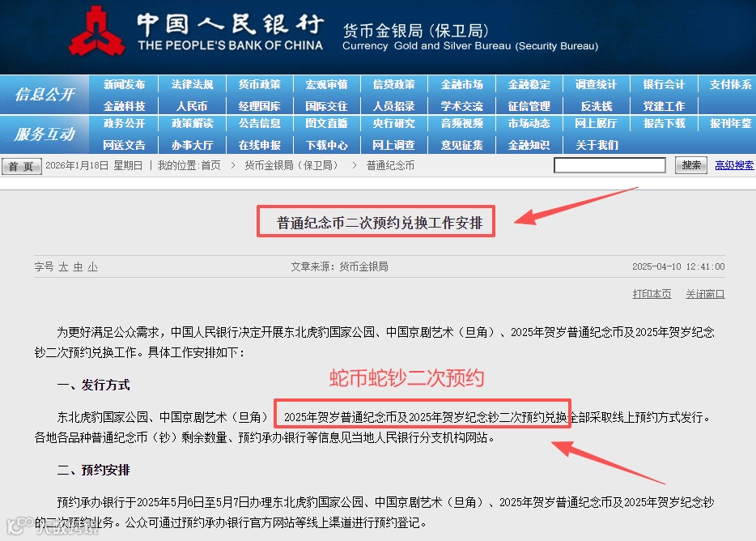Click the 首页 home button

click(21, 166)
